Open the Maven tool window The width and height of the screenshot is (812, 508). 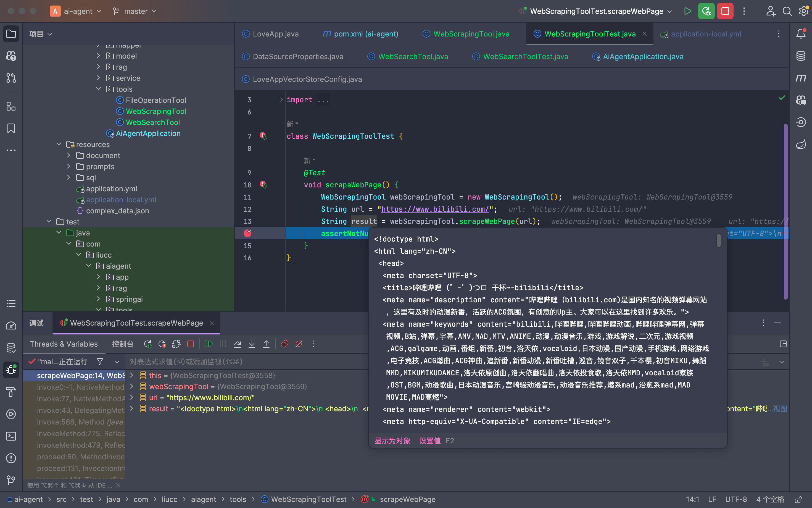801,78
